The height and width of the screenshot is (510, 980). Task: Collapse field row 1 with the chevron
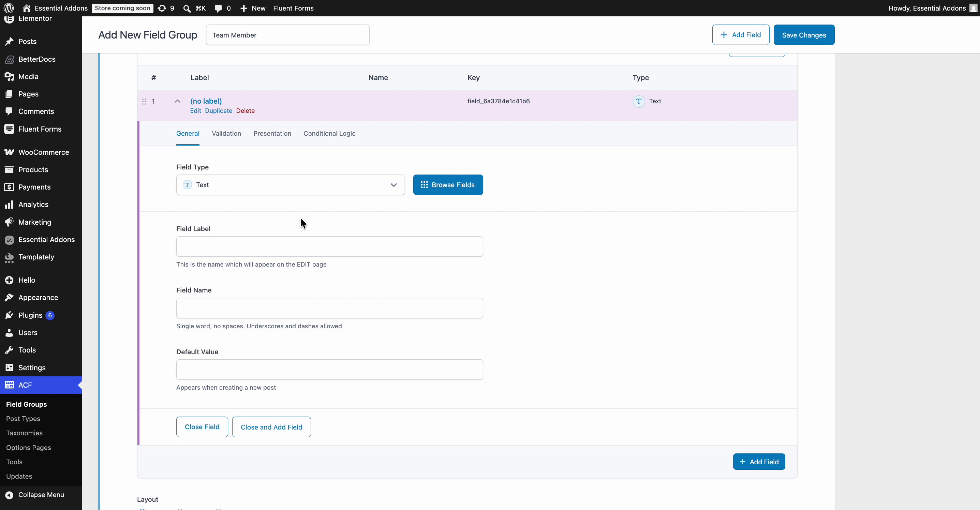point(177,101)
